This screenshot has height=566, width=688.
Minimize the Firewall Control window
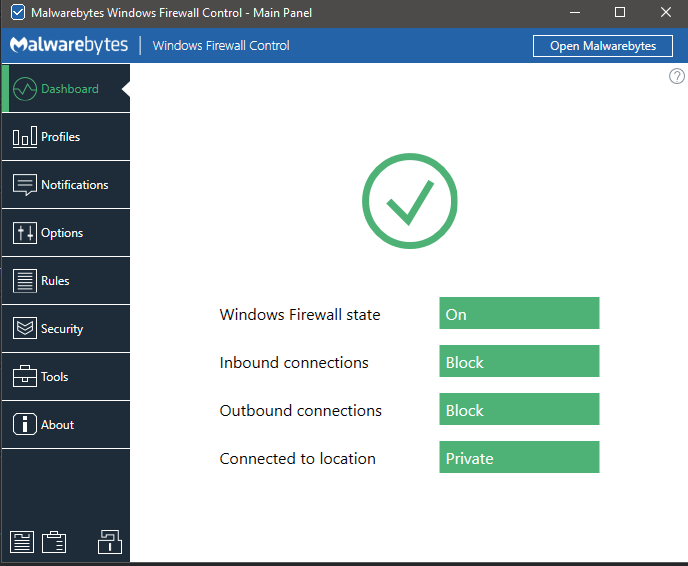click(575, 12)
